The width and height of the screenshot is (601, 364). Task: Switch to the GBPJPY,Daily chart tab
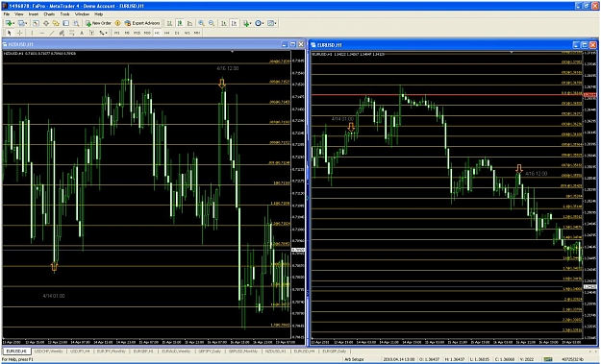[210, 351]
